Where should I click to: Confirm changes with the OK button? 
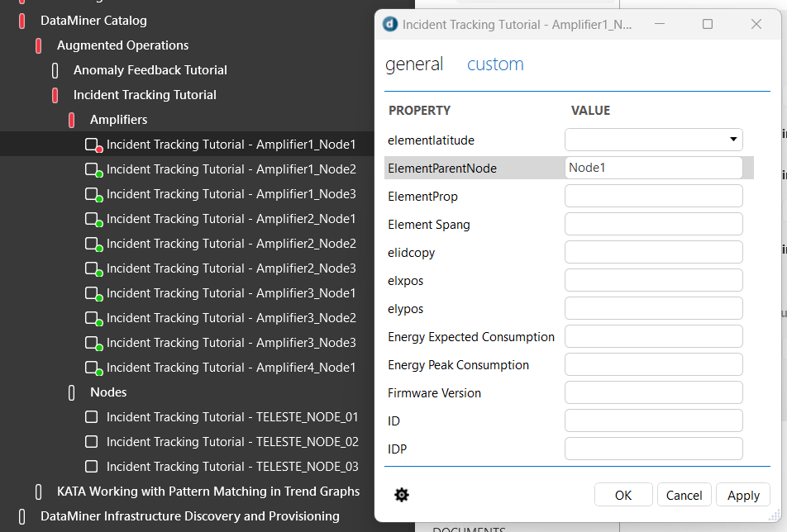pyautogui.click(x=623, y=495)
